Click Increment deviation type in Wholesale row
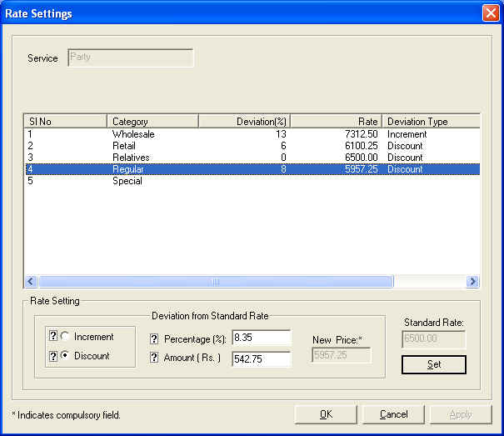 (x=407, y=134)
